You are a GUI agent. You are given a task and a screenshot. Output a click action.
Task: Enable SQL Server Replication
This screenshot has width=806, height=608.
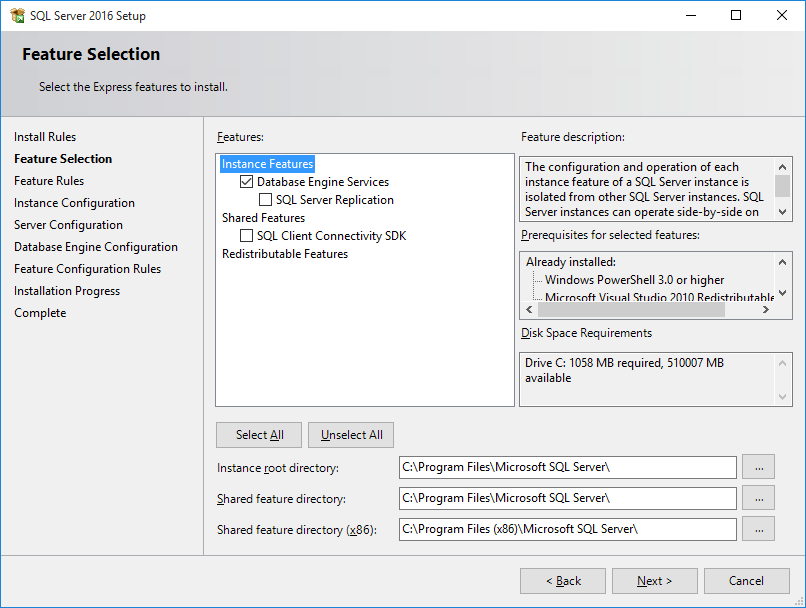pos(268,199)
